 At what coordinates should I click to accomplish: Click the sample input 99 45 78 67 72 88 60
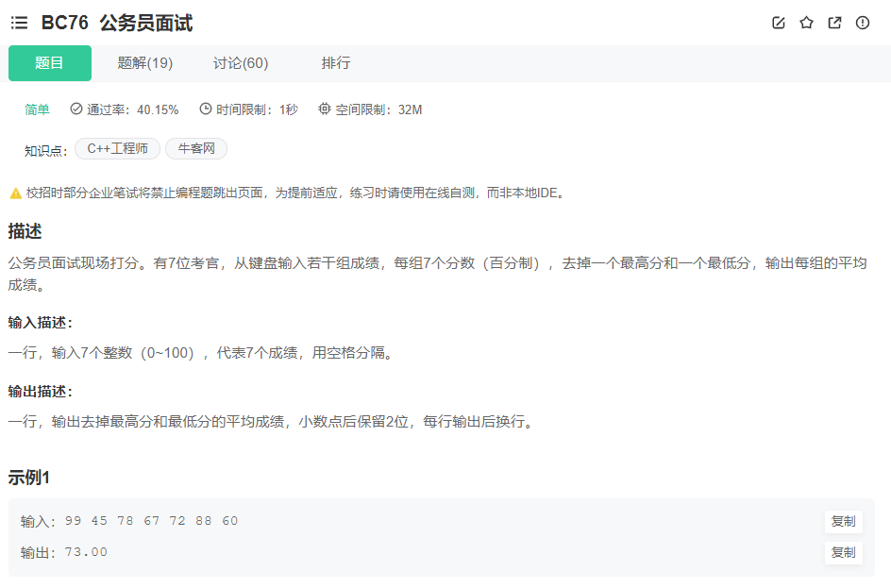(151, 521)
